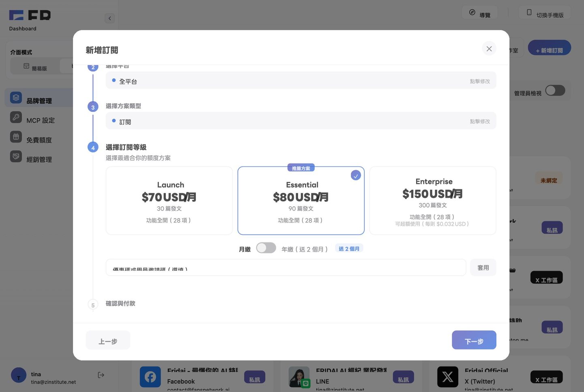Click the 品牌管理 layers icon

point(16,98)
